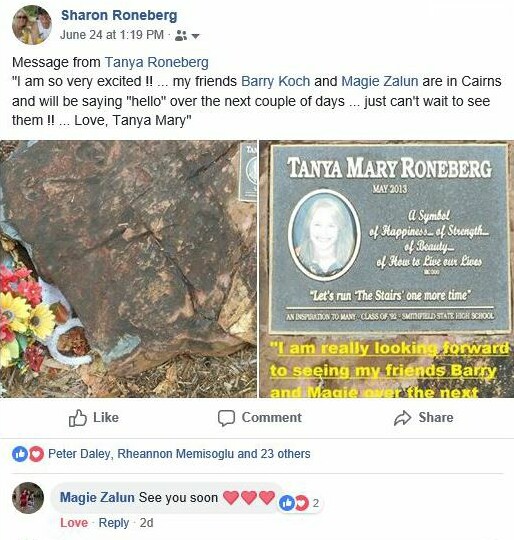The height and width of the screenshot is (540, 514).
Task: View reactions on Magie Zalun's comment
Action: 300,503
